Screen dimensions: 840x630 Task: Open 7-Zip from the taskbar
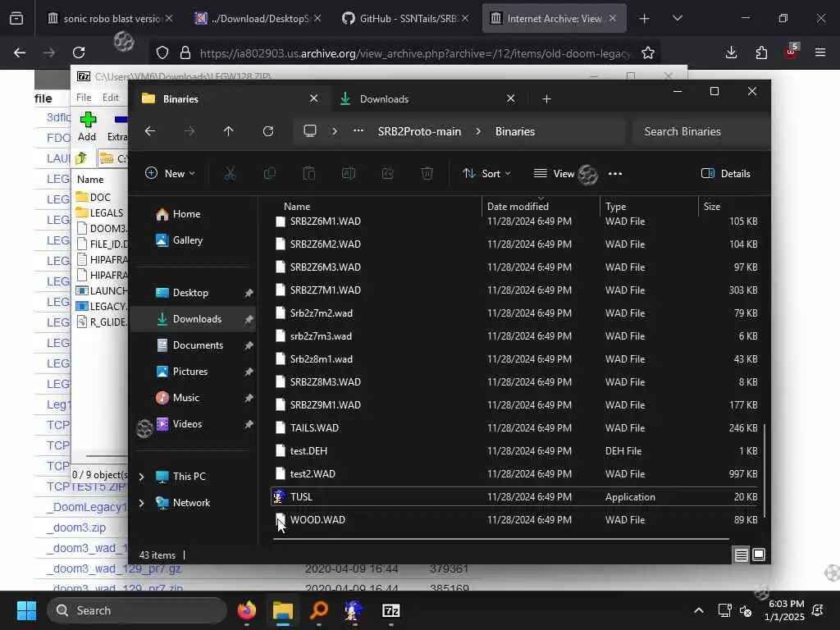click(x=391, y=610)
